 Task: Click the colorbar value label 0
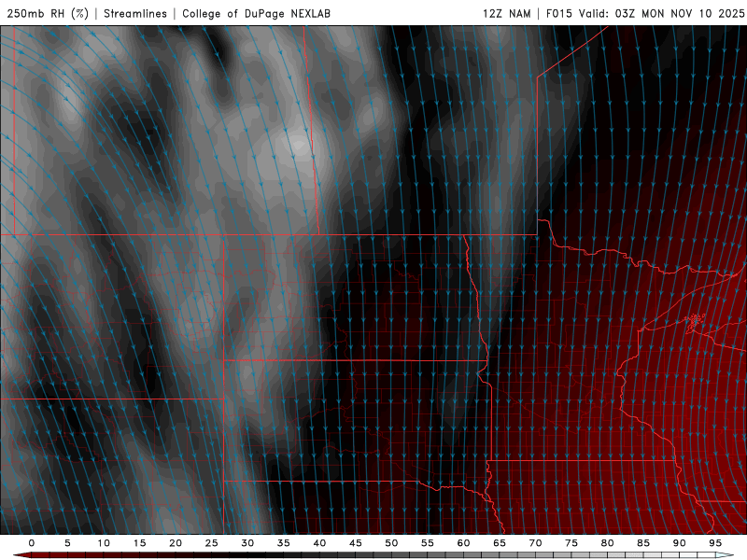(32, 543)
